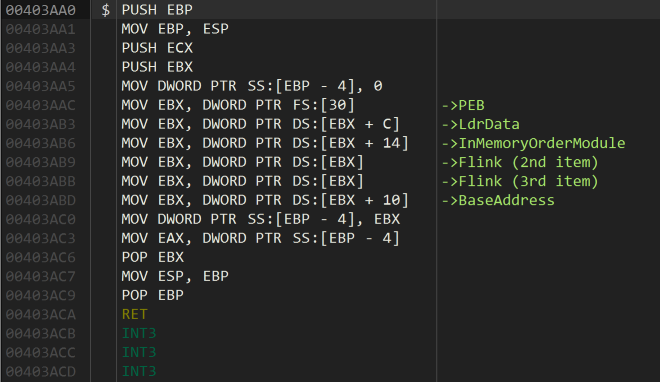The image size is (660, 382).
Task: Click the INT3 at address 00403ACB
Action: [139, 333]
